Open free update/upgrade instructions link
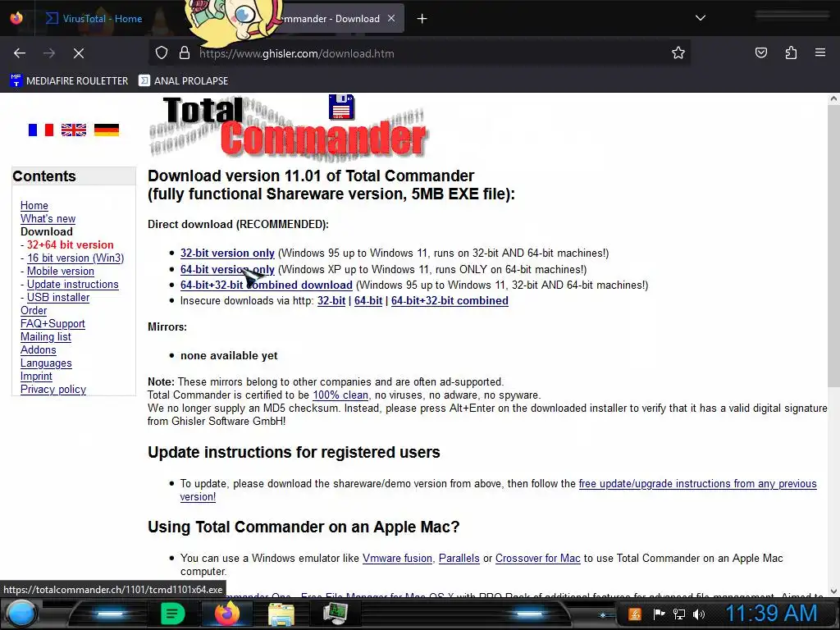The width and height of the screenshot is (840, 630). click(697, 483)
